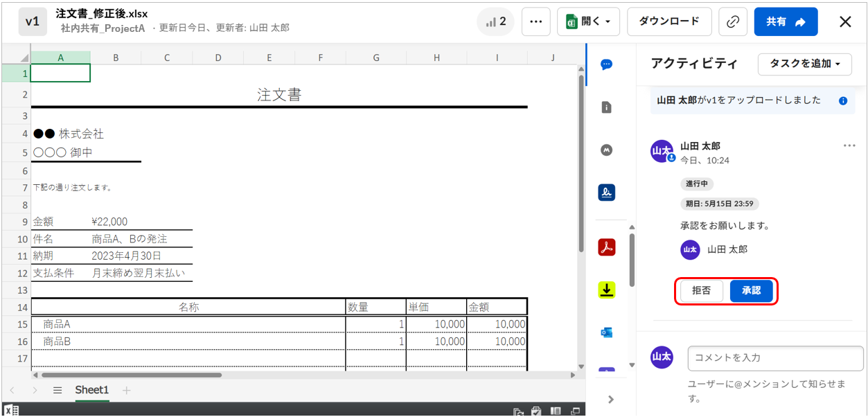Click the コメントを入力 comment field

click(x=774, y=357)
